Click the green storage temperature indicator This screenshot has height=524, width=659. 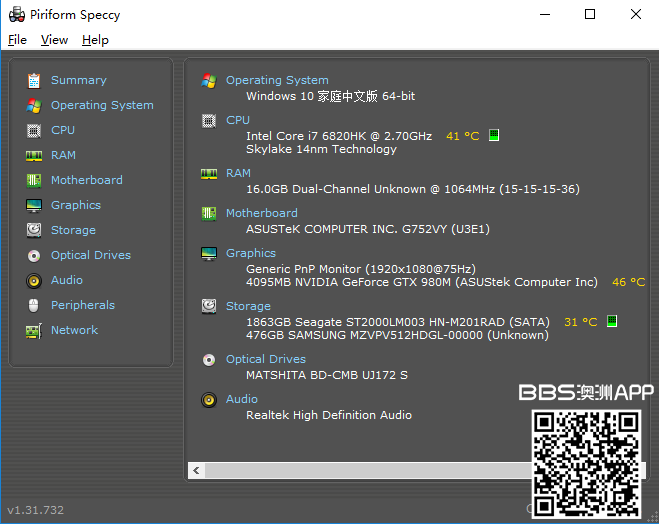click(611, 321)
